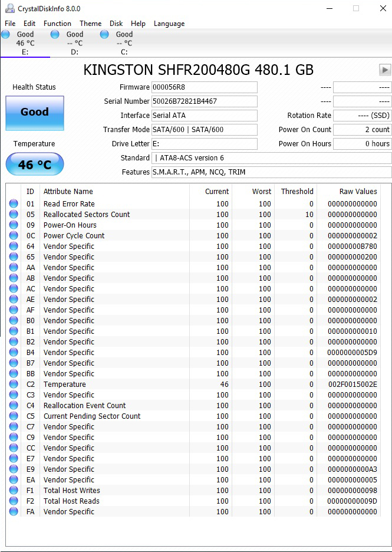Click the next disk arrow button
The image size is (392, 552).
coord(385,70)
